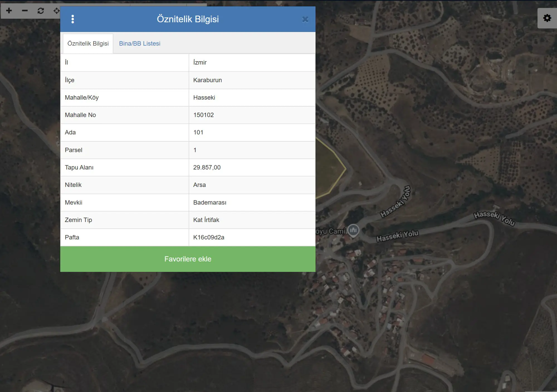
Task: Refresh the map view icon
Action: [41, 11]
